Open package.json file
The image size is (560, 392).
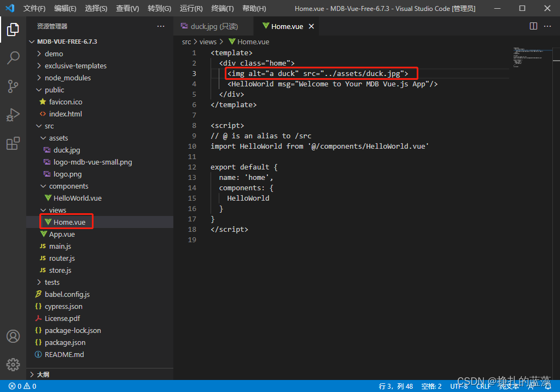pyautogui.click(x=65, y=342)
